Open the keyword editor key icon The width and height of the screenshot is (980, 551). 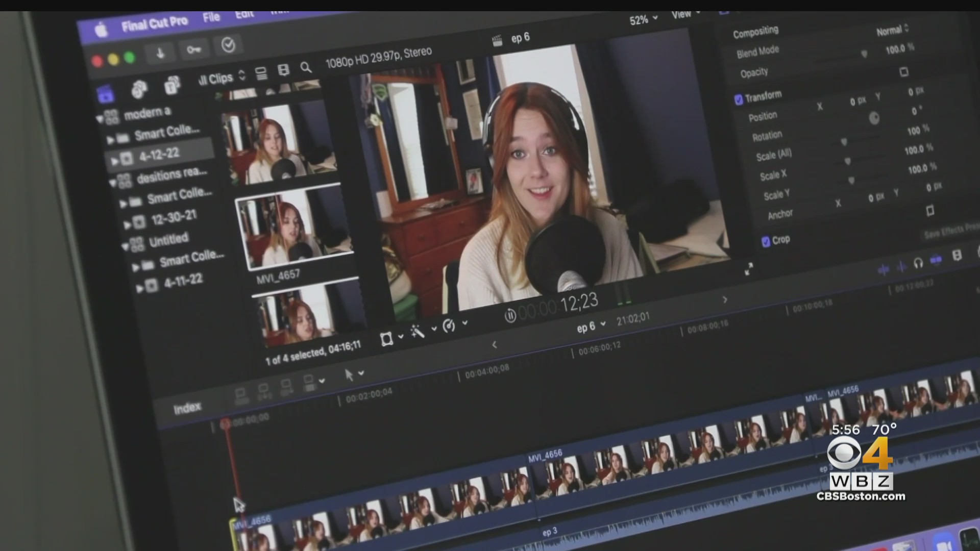click(194, 49)
